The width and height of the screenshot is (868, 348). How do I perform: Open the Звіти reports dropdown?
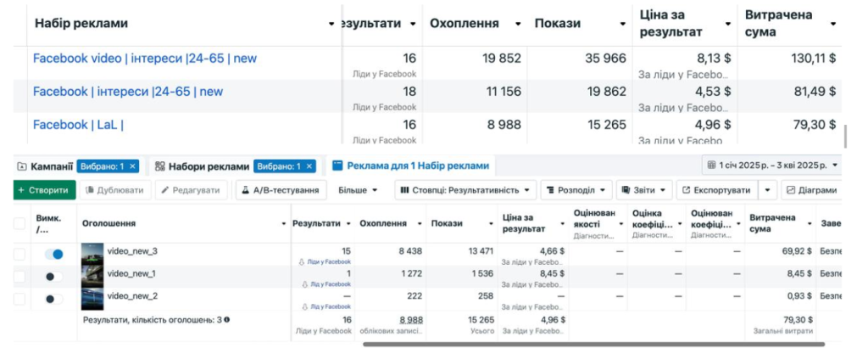click(x=644, y=190)
